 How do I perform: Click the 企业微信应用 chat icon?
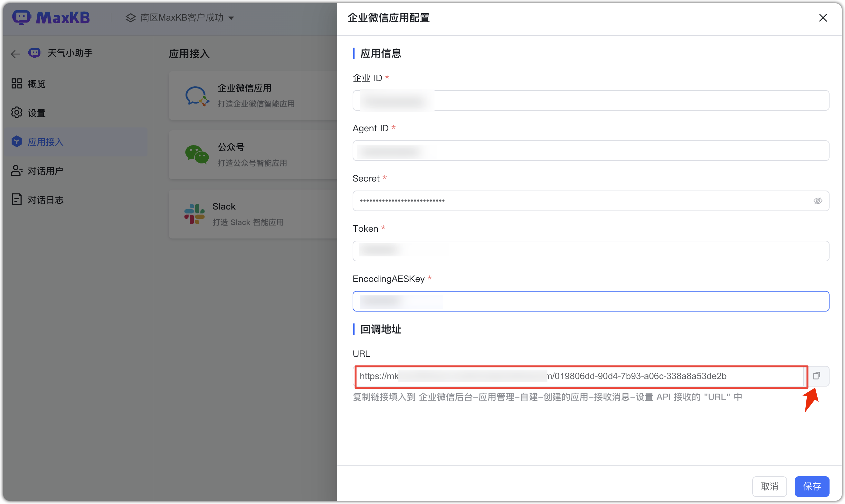(197, 96)
